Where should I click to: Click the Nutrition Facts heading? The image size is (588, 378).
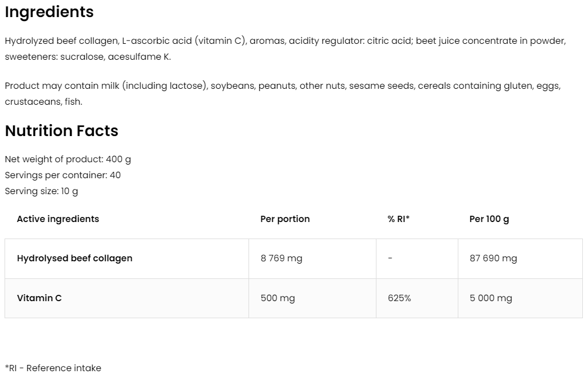[61, 131]
